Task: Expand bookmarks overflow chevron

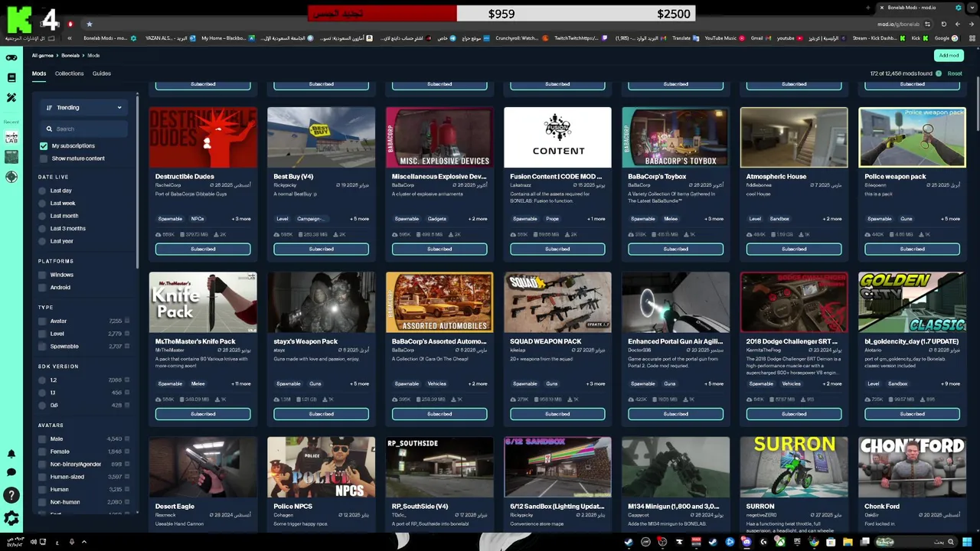Action: (70, 38)
